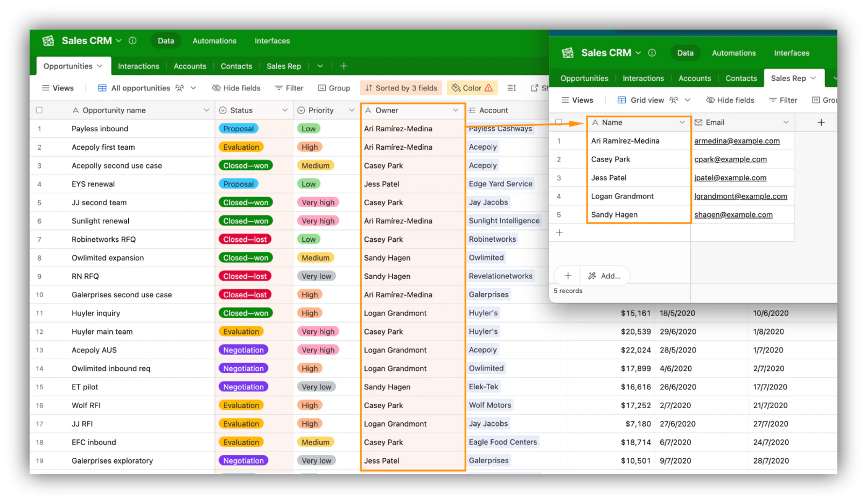Open Owner column dropdown arrow
867x504 pixels.
456,110
